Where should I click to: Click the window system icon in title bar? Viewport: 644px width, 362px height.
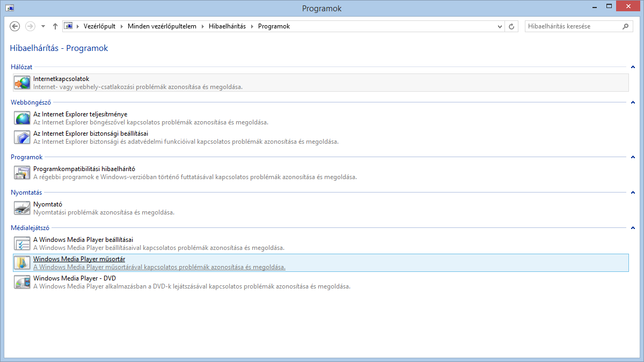[10, 9]
